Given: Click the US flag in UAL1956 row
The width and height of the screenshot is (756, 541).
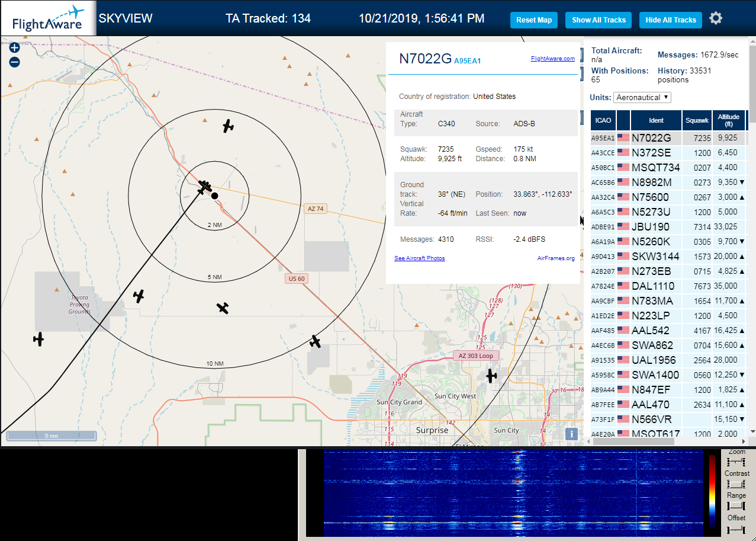Looking at the screenshot, I should [x=623, y=360].
